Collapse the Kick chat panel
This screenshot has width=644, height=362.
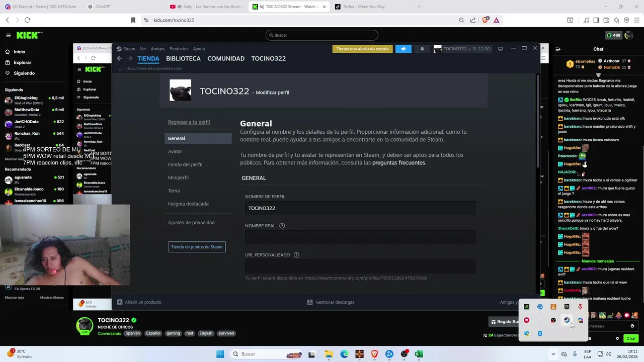pyautogui.click(x=558, y=49)
